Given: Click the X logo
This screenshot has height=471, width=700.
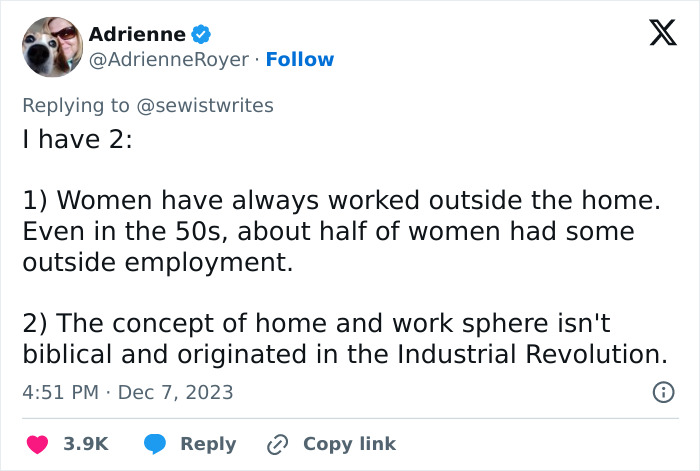Looking at the screenshot, I should 656,36.
